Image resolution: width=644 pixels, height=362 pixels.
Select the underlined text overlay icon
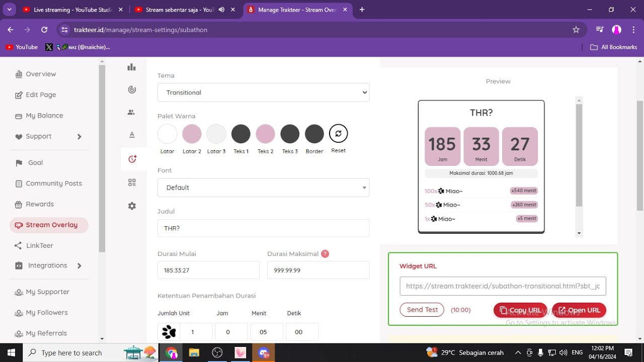[132, 135]
